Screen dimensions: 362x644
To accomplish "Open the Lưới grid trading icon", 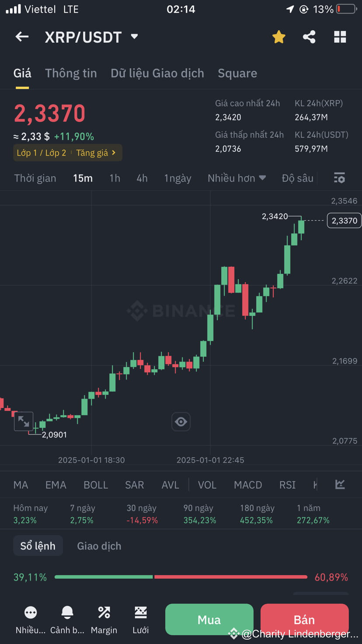I will [141, 612].
